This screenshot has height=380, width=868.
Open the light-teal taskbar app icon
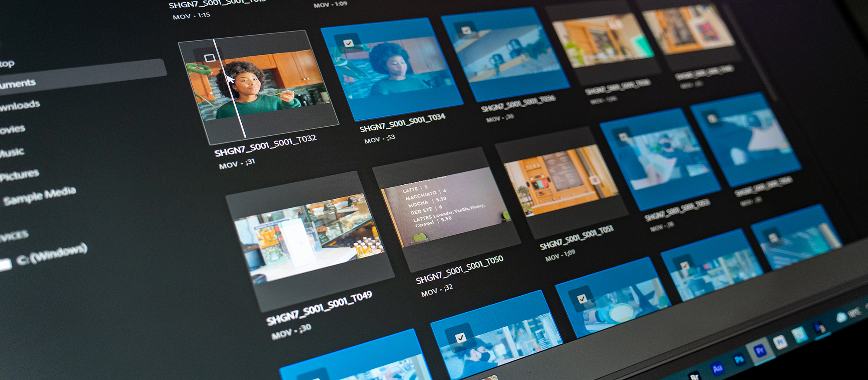(x=799, y=334)
